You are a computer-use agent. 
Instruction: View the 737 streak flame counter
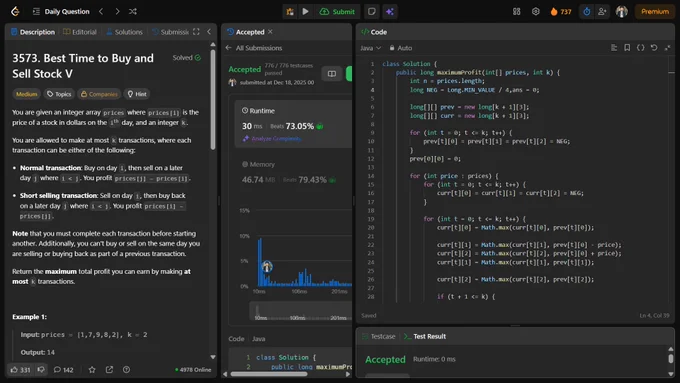pyautogui.click(x=561, y=12)
